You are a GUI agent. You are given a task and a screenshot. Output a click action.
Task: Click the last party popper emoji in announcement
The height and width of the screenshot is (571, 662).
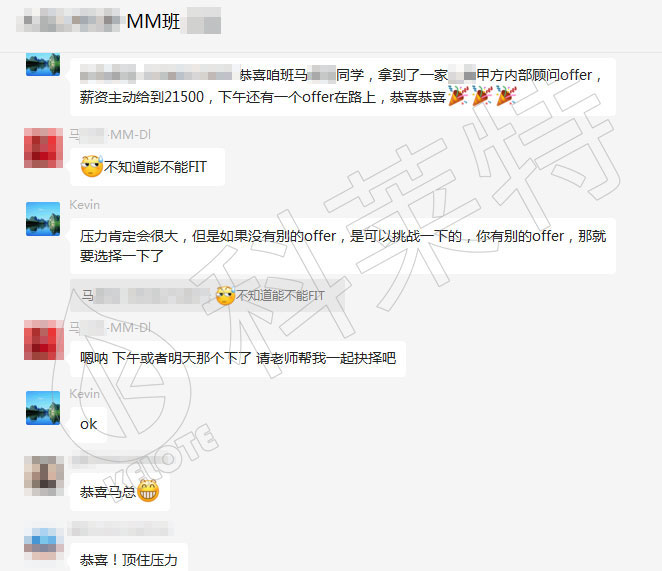506,95
